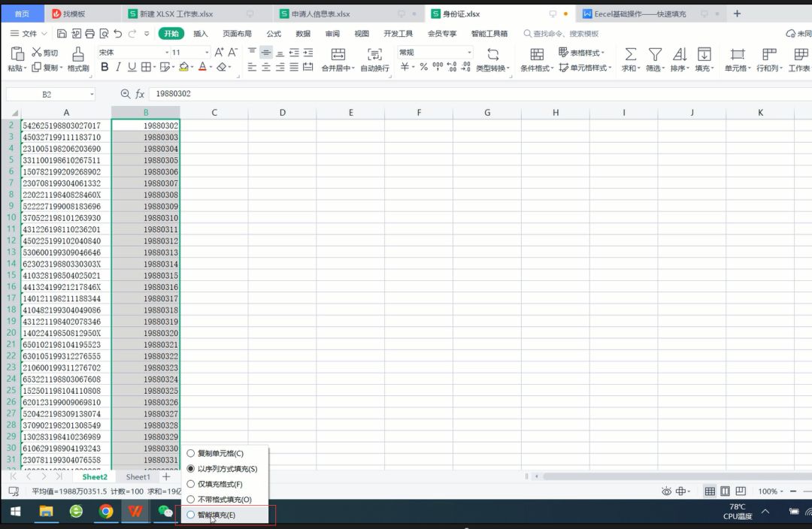Image resolution: width=812 pixels, height=529 pixels.
Task: Select Copy Cells (复制单元格) radio option
Action: point(190,453)
